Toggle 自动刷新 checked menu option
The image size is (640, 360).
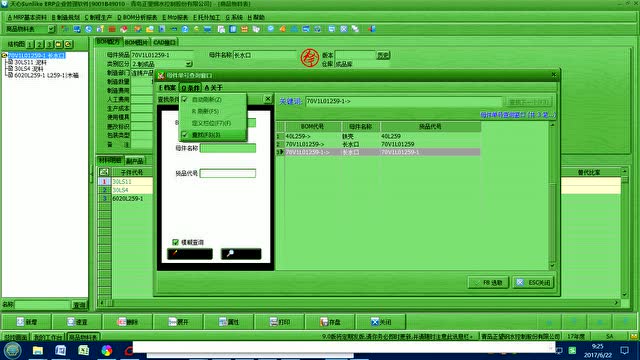[212, 100]
